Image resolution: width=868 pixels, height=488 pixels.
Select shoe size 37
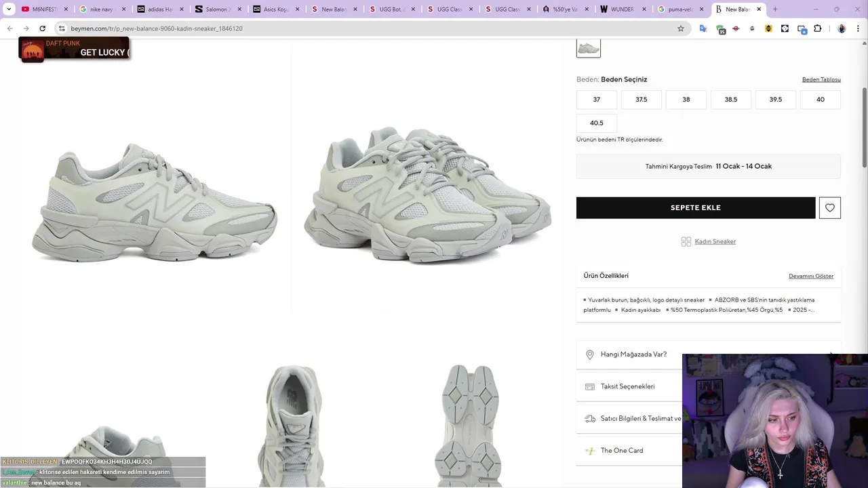click(597, 100)
